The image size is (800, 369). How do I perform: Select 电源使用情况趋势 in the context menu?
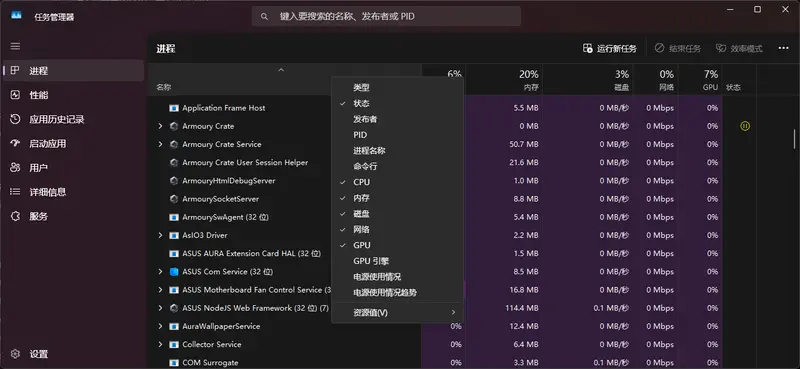[397, 293]
